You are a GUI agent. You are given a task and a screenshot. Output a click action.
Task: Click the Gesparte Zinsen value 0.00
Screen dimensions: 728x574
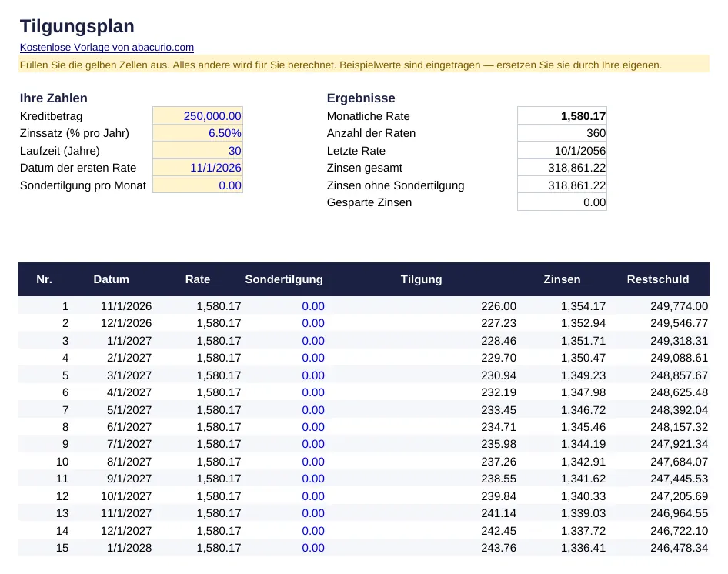coord(563,202)
